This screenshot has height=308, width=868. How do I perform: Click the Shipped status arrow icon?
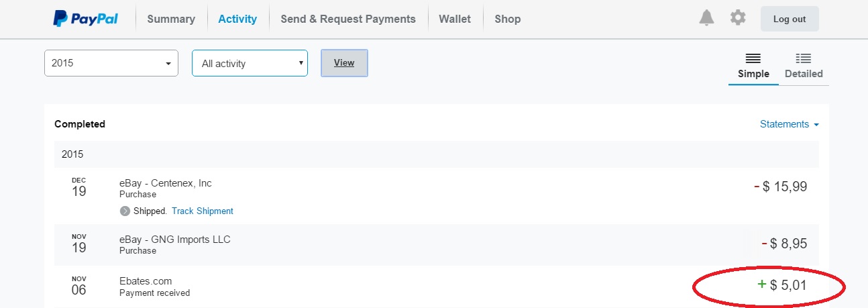125,211
